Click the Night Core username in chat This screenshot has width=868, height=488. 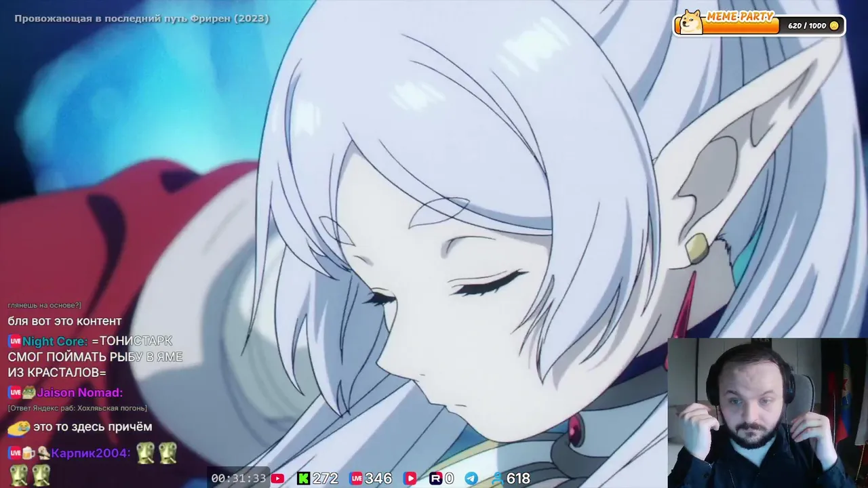55,342
